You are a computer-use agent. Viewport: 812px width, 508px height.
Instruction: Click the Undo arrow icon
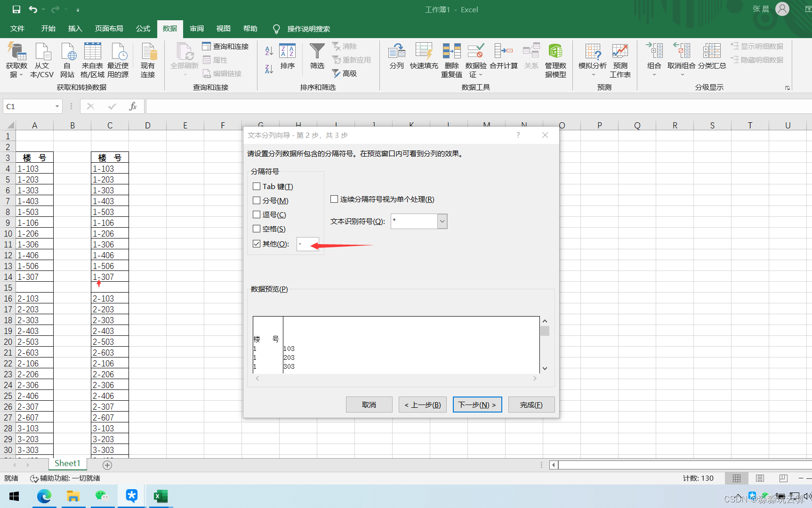tap(32, 9)
